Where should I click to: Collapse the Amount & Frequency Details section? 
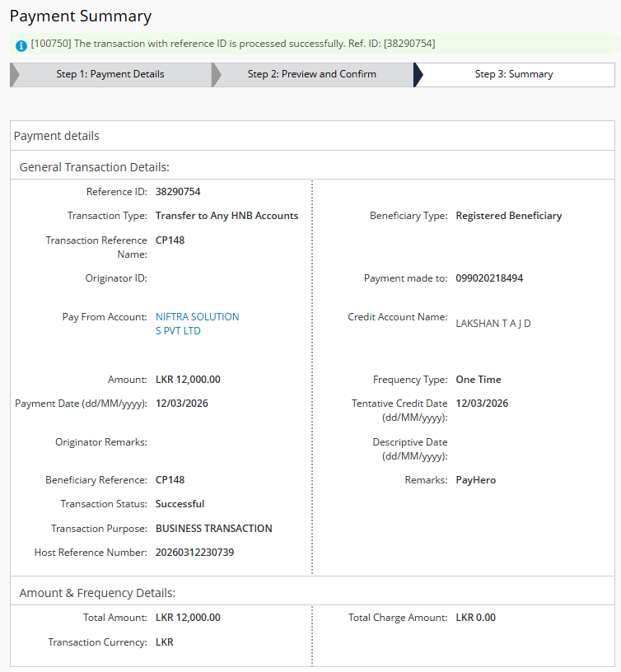[97, 592]
